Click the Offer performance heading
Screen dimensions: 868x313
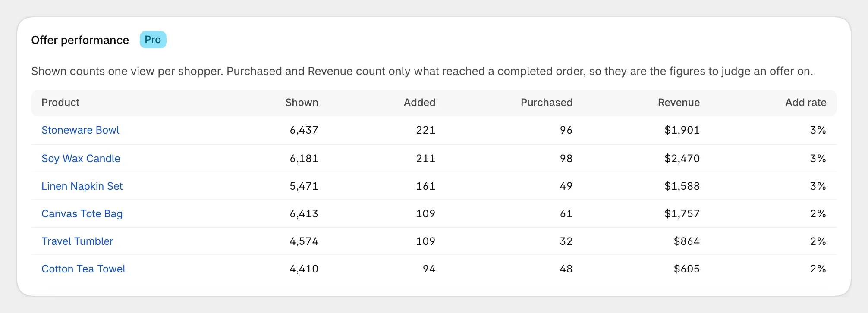pyautogui.click(x=80, y=40)
